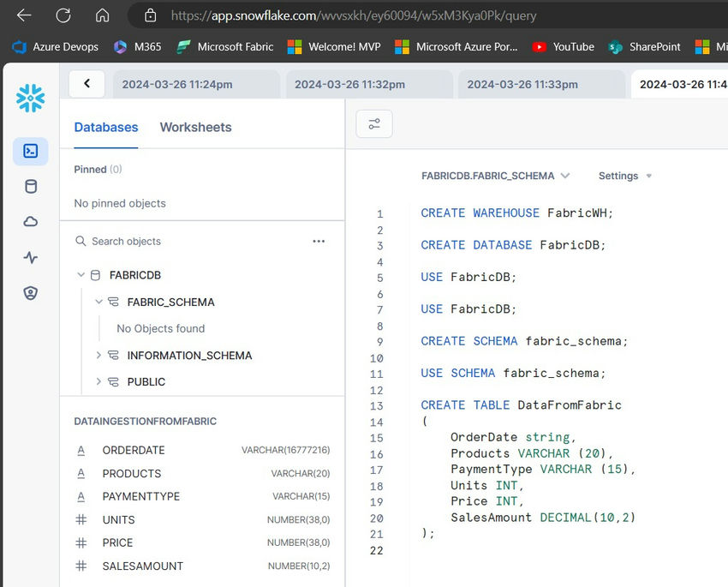This screenshot has height=587, width=728.
Task: Select the Databases tab
Action: [x=106, y=127]
